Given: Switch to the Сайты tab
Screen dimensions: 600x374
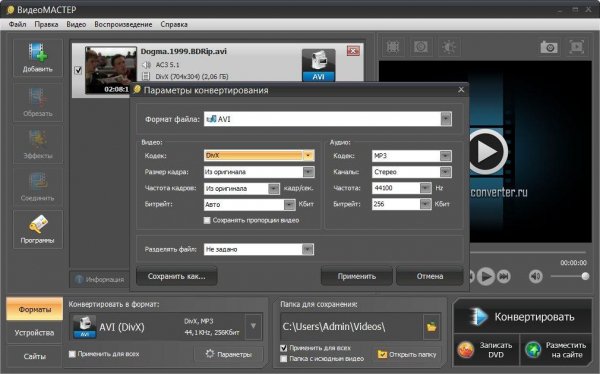Looking at the screenshot, I should pos(34,356).
